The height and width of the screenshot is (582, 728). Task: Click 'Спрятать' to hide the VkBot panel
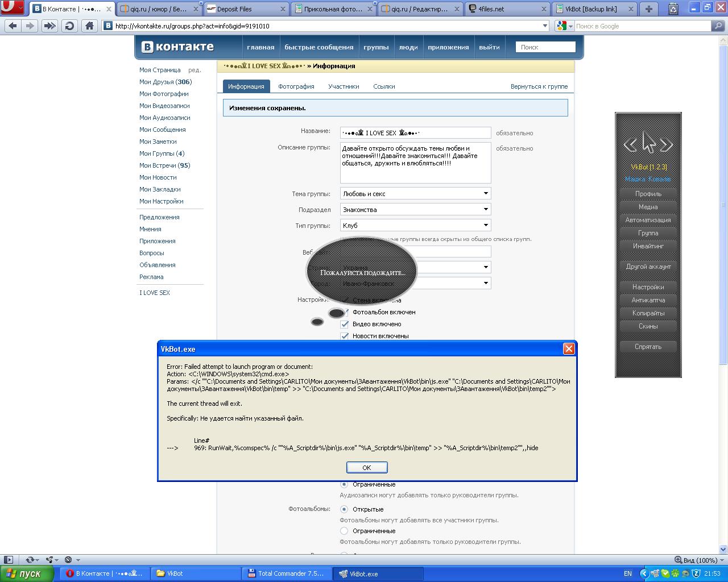point(648,347)
